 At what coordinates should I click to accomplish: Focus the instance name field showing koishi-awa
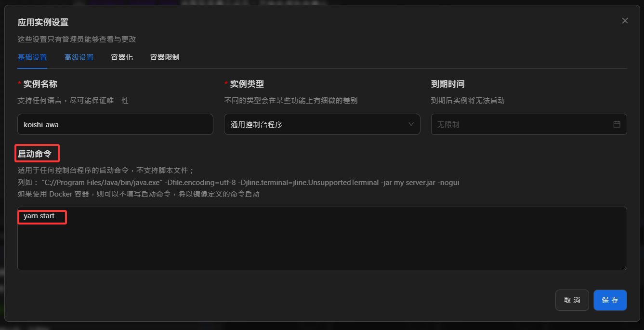point(115,124)
